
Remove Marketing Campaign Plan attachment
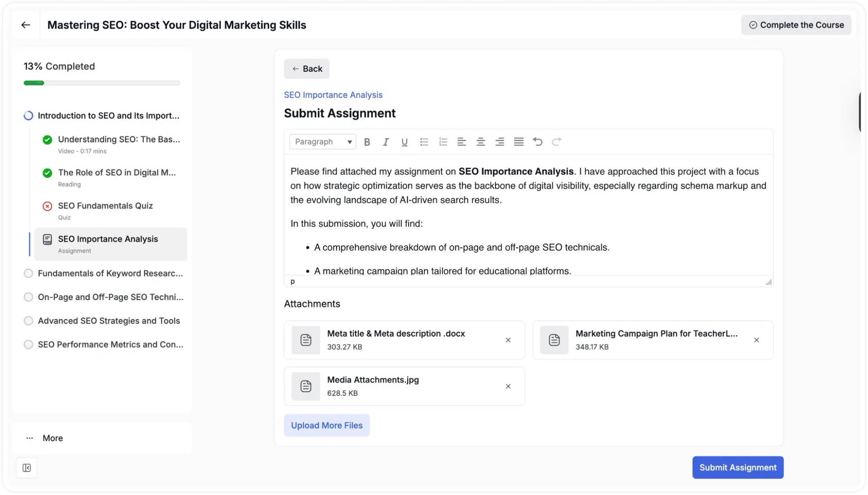coord(756,340)
